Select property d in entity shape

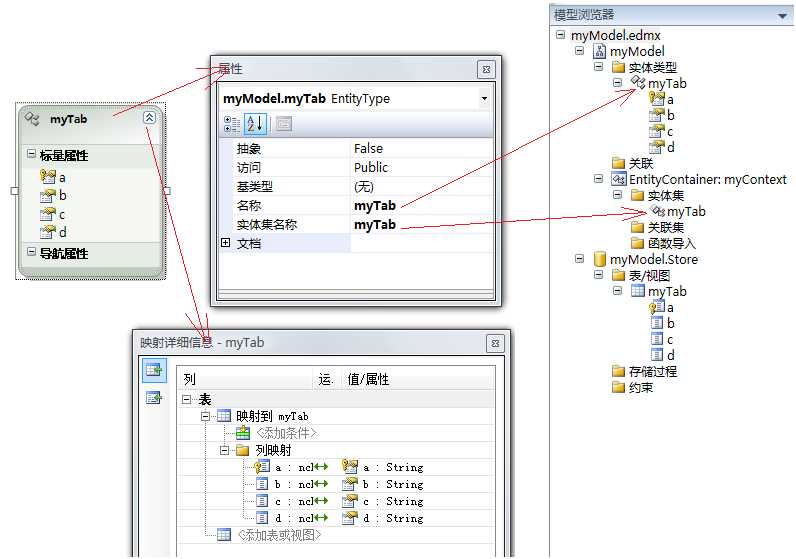(53, 233)
